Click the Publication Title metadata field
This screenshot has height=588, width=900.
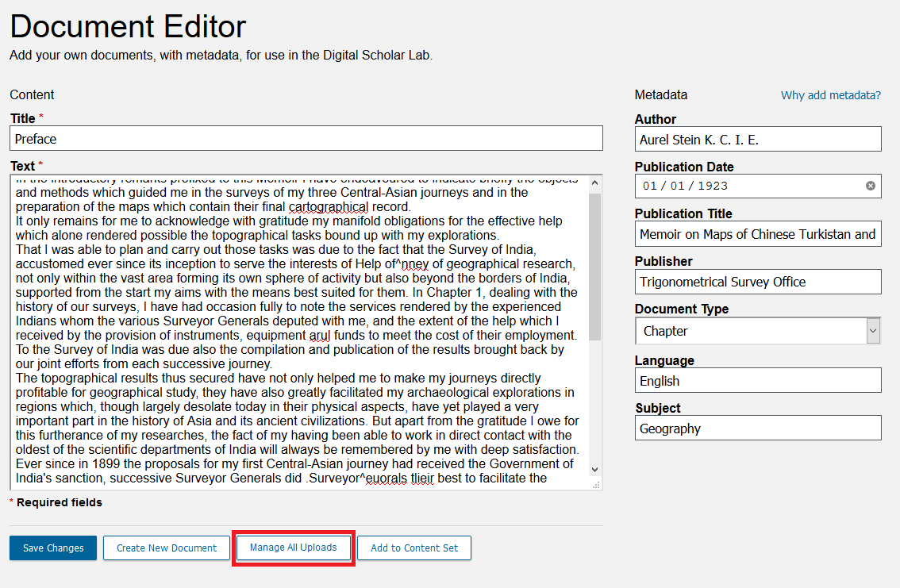[x=757, y=233]
